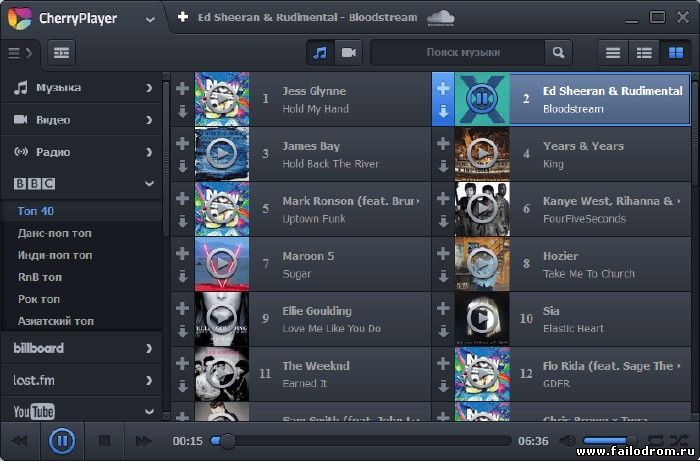Click the plus icon in title bar

pos(183,17)
